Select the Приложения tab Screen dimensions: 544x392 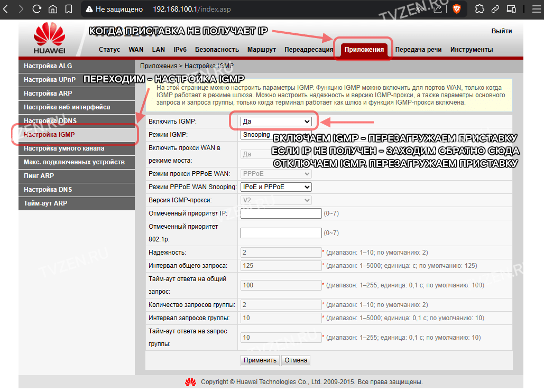pyautogui.click(x=364, y=50)
